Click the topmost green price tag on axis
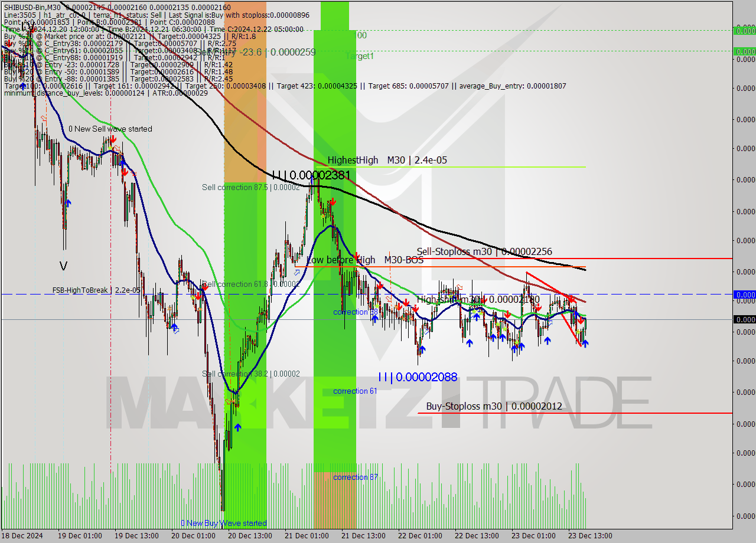The image size is (756, 543). click(744, 30)
